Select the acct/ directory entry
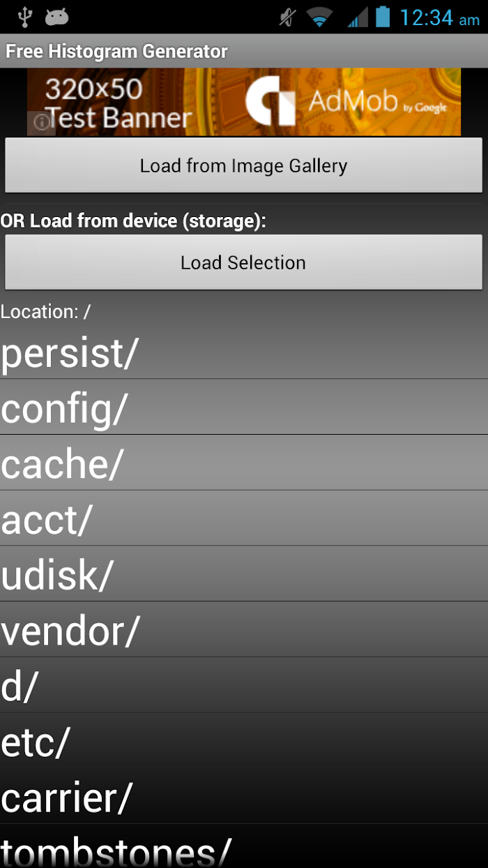488x868 pixels. point(244,518)
